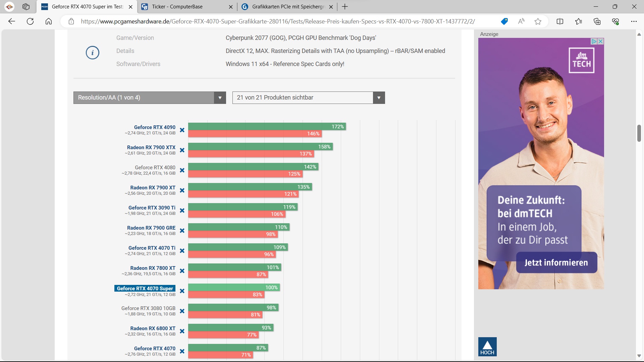
Task: Click the benchmark info circle icon
Action: point(93,53)
